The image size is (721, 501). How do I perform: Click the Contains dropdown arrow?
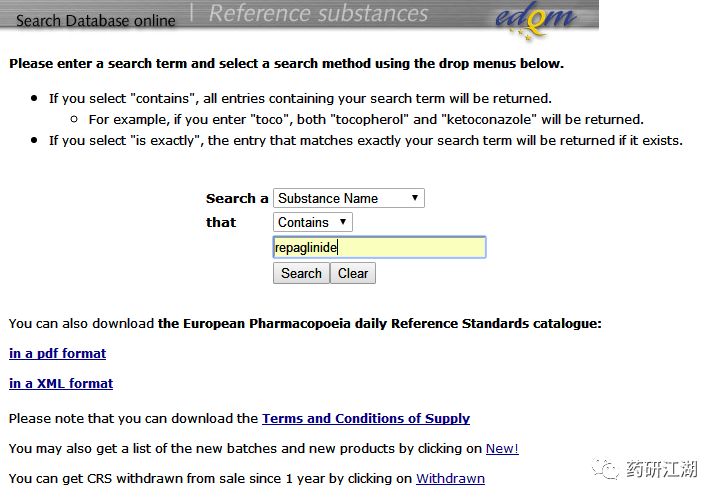[343, 222]
